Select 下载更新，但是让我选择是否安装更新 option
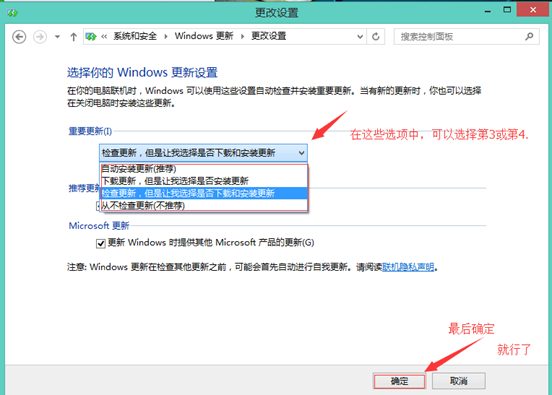The height and width of the screenshot is (395, 552). pyautogui.click(x=204, y=181)
